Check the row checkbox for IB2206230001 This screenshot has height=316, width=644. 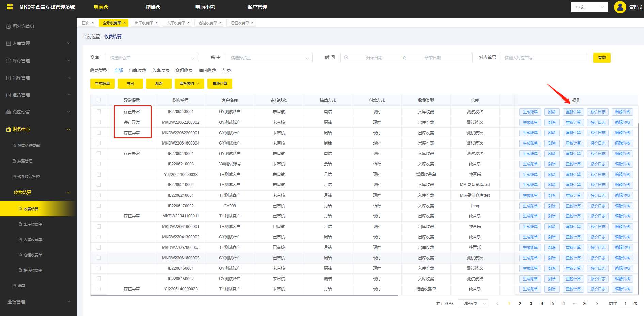click(x=99, y=111)
